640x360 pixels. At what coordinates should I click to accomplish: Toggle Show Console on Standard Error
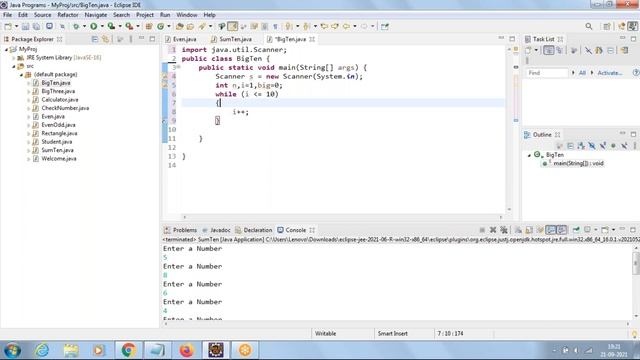(562, 230)
